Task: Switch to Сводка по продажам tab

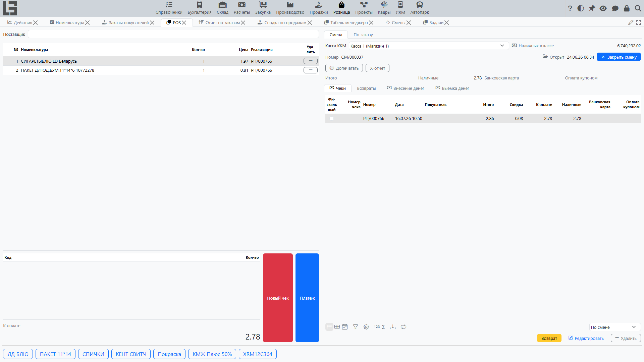Action: click(x=285, y=22)
